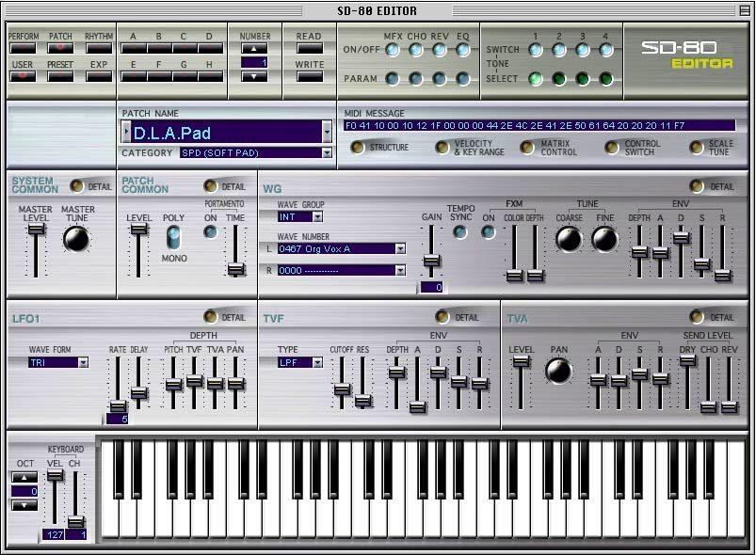Viewport: 756px width, 555px height.
Task: Decrease the patch Number with down arrow
Action: [x=254, y=76]
